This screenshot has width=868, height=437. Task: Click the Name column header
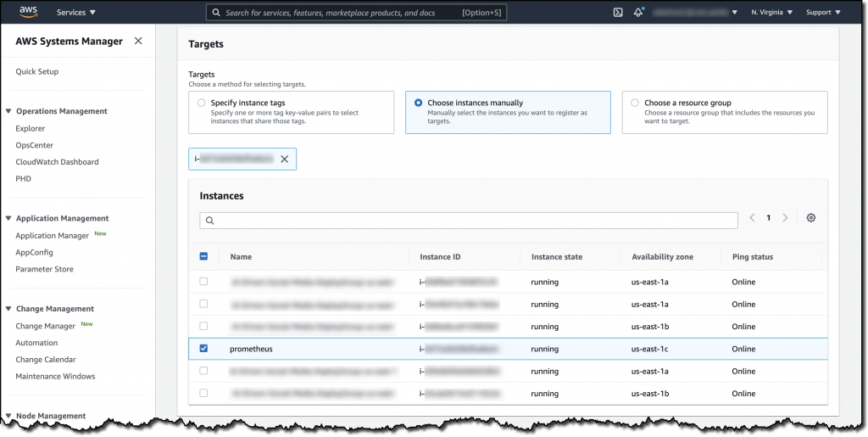pyautogui.click(x=241, y=256)
